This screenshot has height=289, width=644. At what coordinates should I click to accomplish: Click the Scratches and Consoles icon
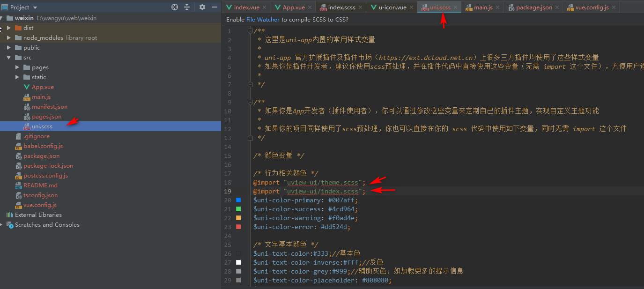coord(9,225)
